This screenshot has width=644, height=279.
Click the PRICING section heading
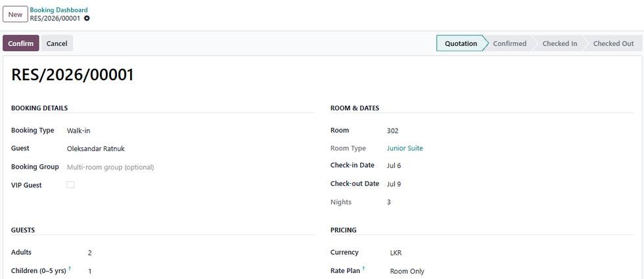tap(343, 230)
